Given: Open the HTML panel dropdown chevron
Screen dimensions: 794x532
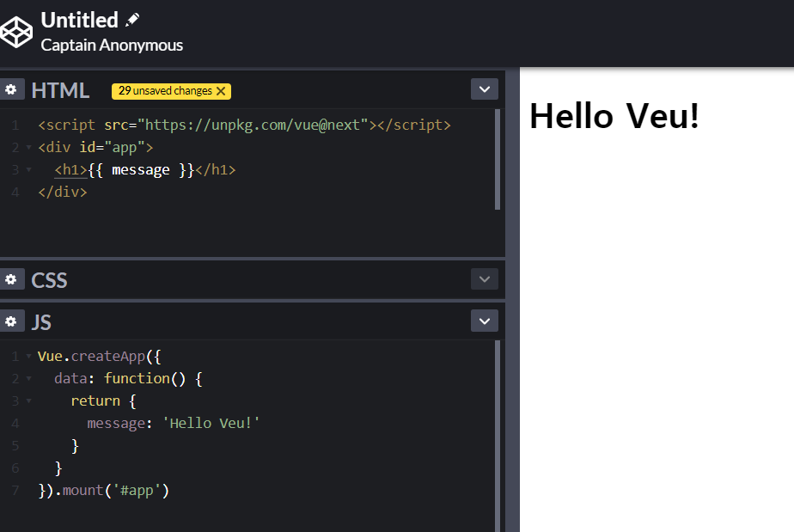Looking at the screenshot, I should coord(484,89).
